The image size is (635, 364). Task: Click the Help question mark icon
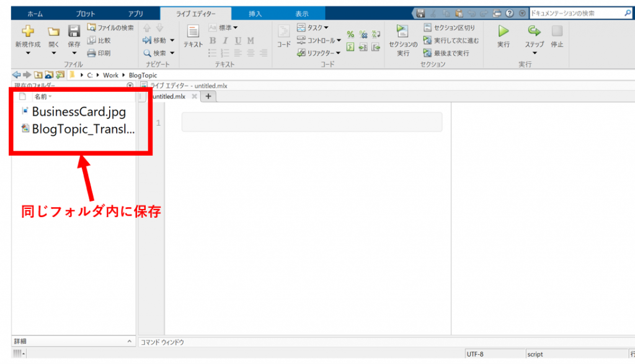pos(510,13)
